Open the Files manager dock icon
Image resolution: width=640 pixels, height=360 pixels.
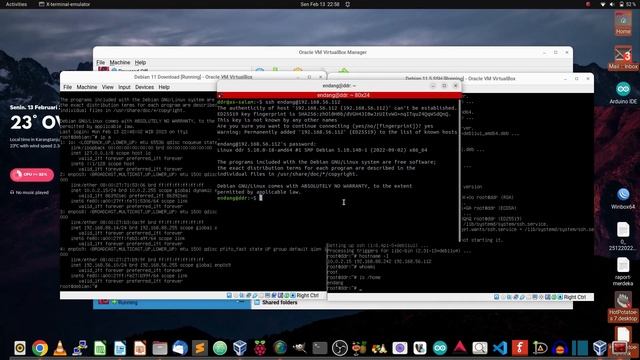[x=160, y=348]
